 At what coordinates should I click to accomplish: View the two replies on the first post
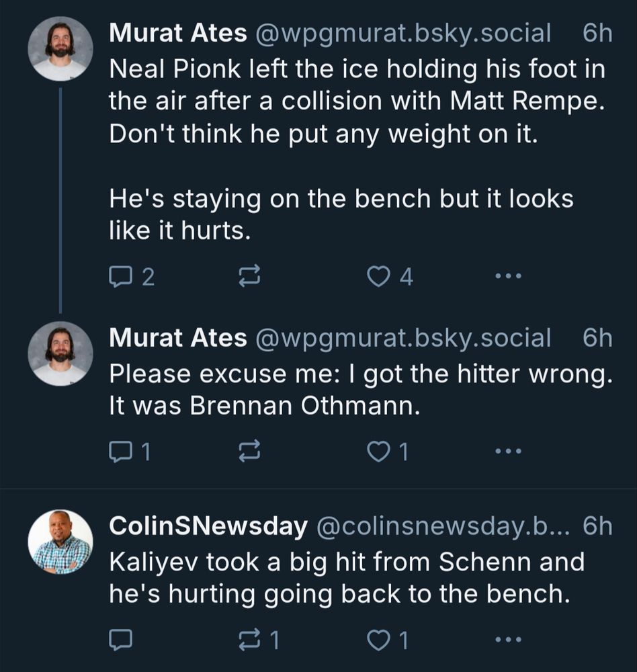click(x=138, y=274)
